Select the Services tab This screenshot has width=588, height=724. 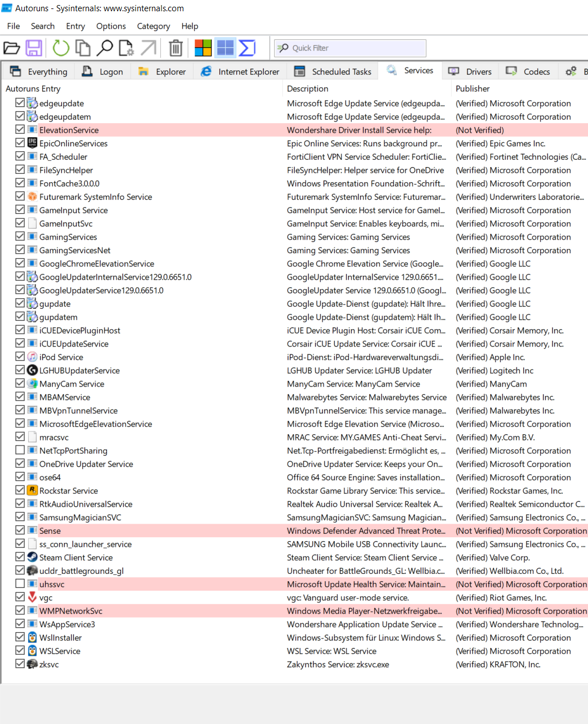[x=410, y=70]
